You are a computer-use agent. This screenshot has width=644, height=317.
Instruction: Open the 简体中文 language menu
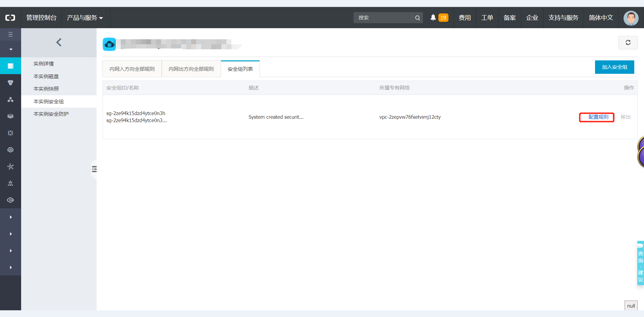click(x=601, y=17)
